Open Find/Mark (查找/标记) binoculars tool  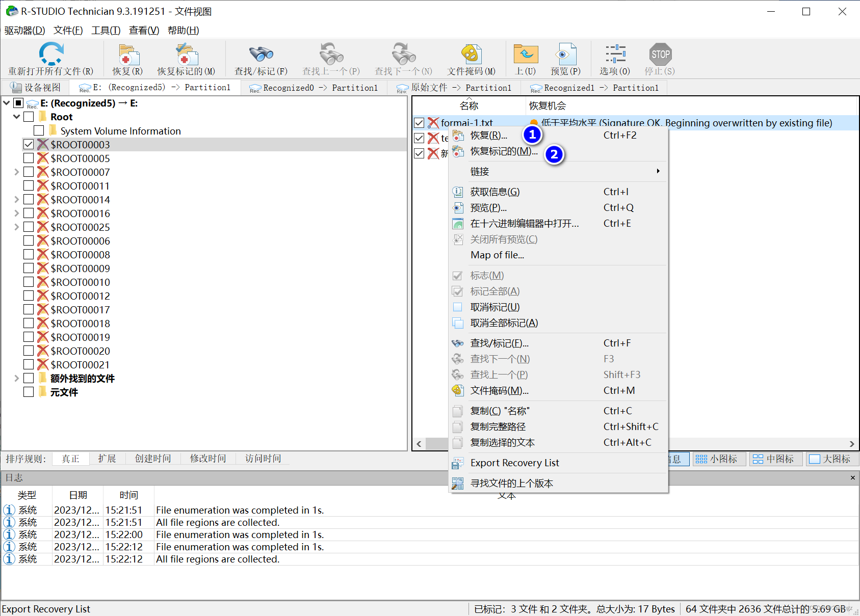coord(261,54)
